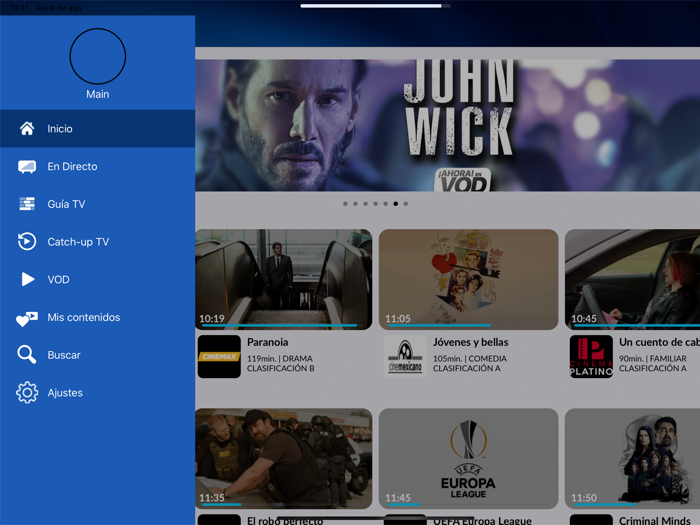Image resolution: width=700 pixels, height=525 pixels.
Task: Click the 11:05 start time label
Action: coord(398,318)
